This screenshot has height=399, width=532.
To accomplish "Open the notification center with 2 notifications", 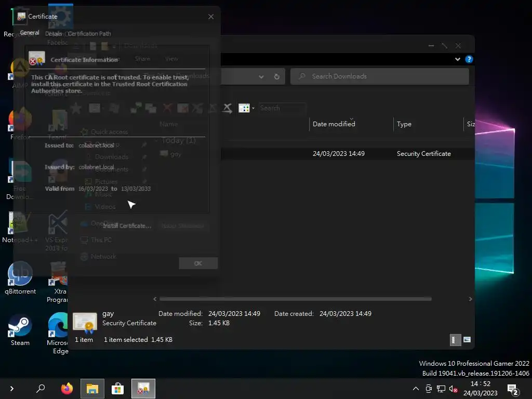I will (x=513, y=390).
